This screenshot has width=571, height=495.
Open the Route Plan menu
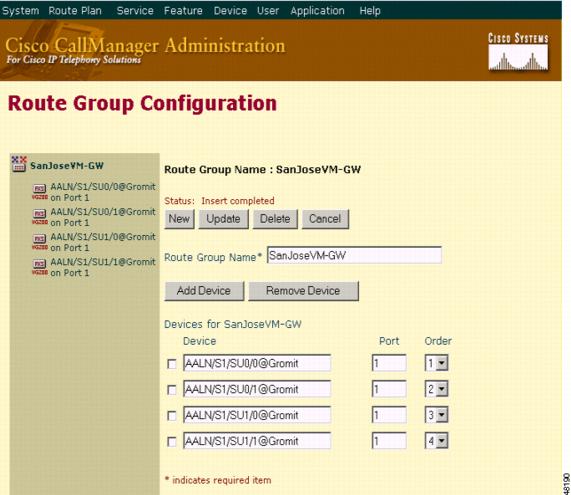[75, 11]
